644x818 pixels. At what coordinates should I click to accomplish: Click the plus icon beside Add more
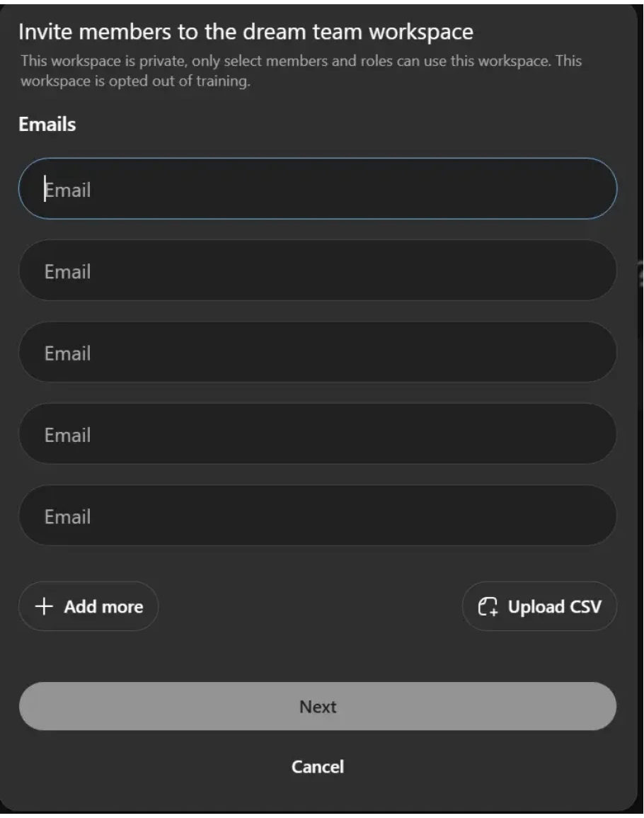click(x=45, y=607)
